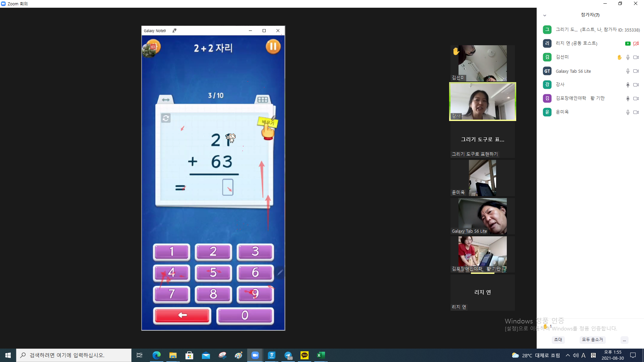Click 모두 음소거 mute all button
Viewport: 644px width, 362px height.
[x=592, y=340]
